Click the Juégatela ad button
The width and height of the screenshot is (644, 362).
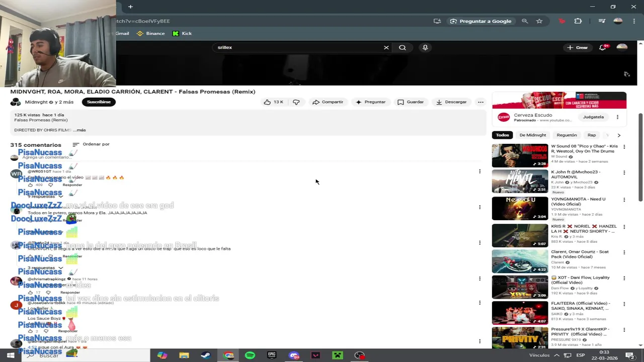(593, 117)
